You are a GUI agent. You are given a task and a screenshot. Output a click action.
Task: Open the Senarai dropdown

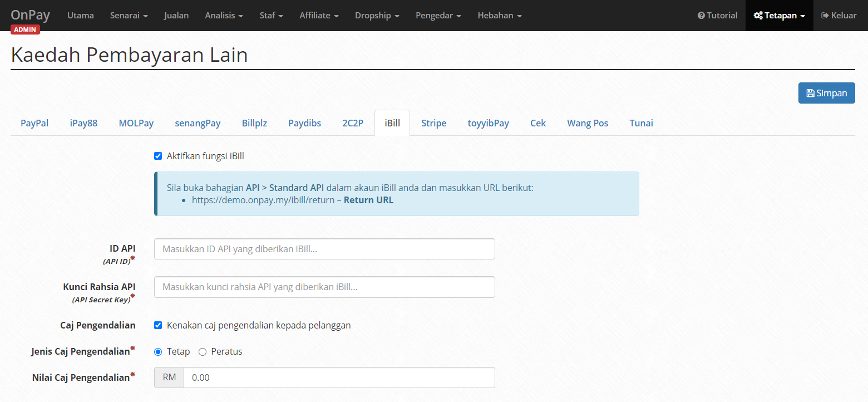[x=129, y=15]
